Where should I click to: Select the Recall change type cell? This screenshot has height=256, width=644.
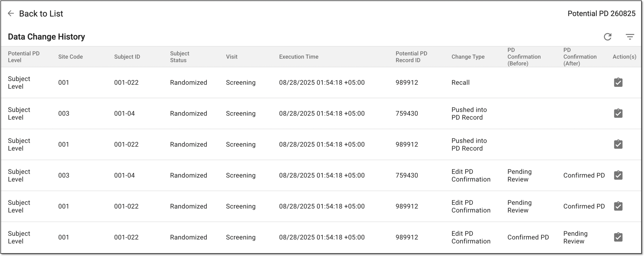point(460,82)
